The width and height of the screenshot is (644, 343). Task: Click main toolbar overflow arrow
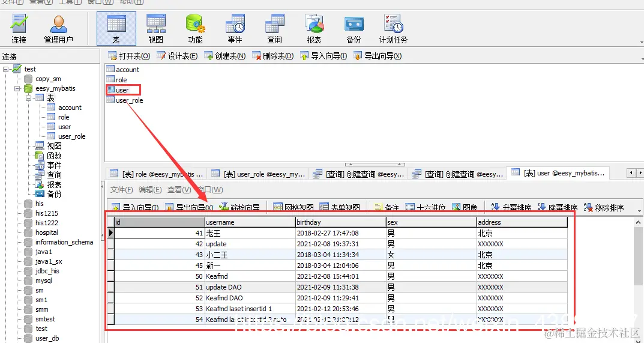[642, 43]
